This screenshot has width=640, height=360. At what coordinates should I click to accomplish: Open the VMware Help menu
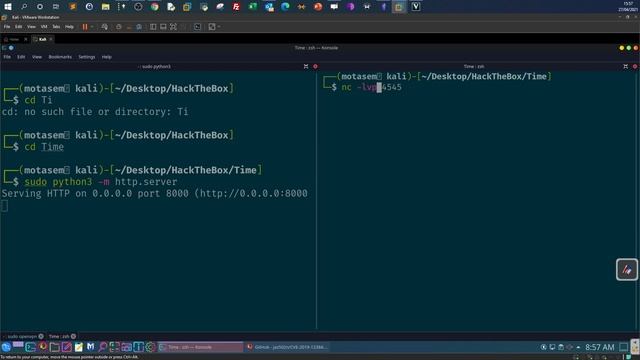(69, 27)
